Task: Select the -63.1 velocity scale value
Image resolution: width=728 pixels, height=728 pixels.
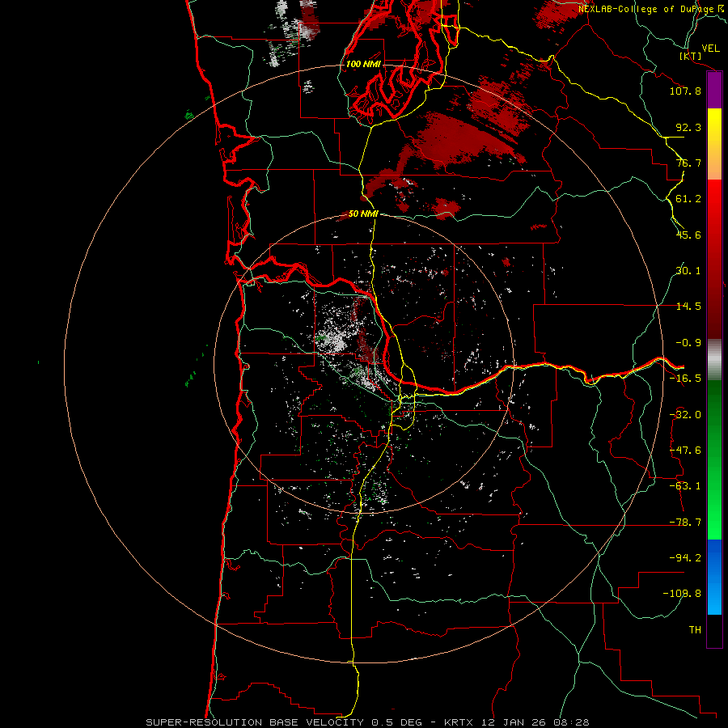Action: (x=685, y=486)
